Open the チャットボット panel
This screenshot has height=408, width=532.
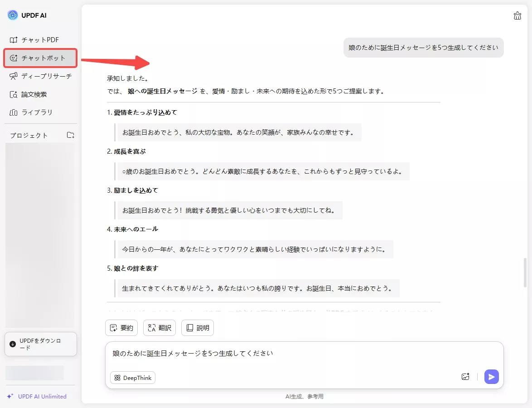coord(40,58)
